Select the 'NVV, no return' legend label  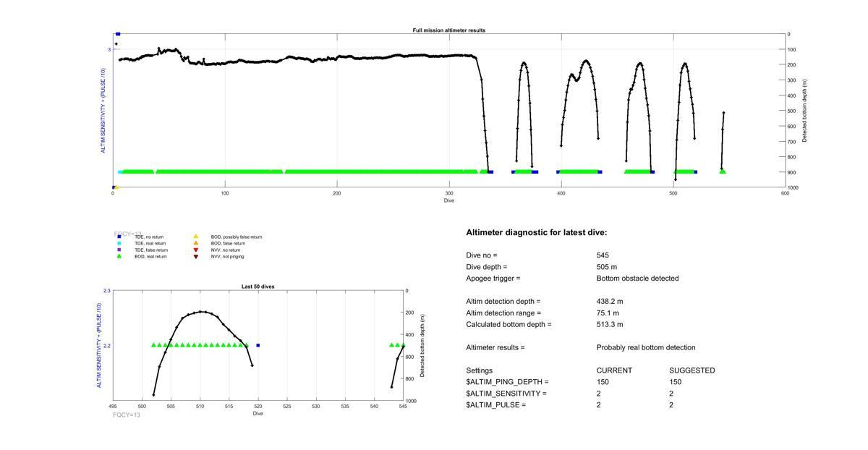pyautogui.click(x=226, y=250)
